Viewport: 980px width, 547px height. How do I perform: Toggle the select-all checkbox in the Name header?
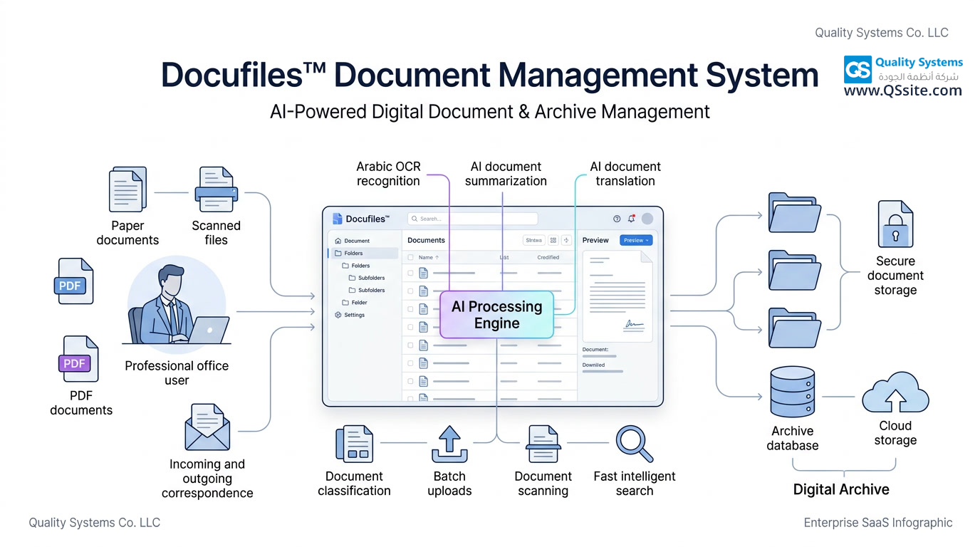coord(411,257)
